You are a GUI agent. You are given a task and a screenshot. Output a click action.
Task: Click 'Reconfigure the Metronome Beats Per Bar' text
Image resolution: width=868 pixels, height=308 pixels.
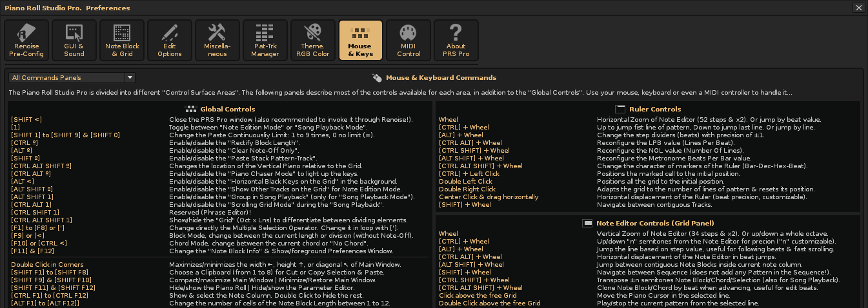(x=674, y=159)
